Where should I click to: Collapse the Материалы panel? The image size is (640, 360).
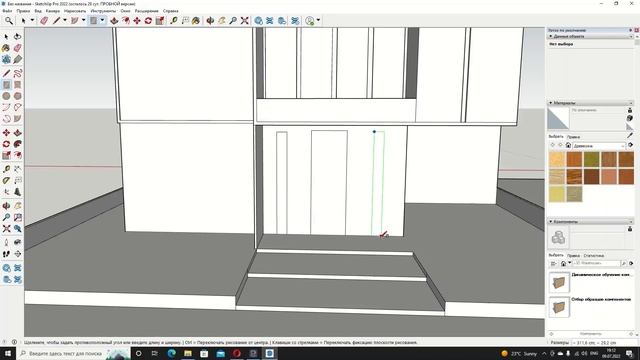551,103
